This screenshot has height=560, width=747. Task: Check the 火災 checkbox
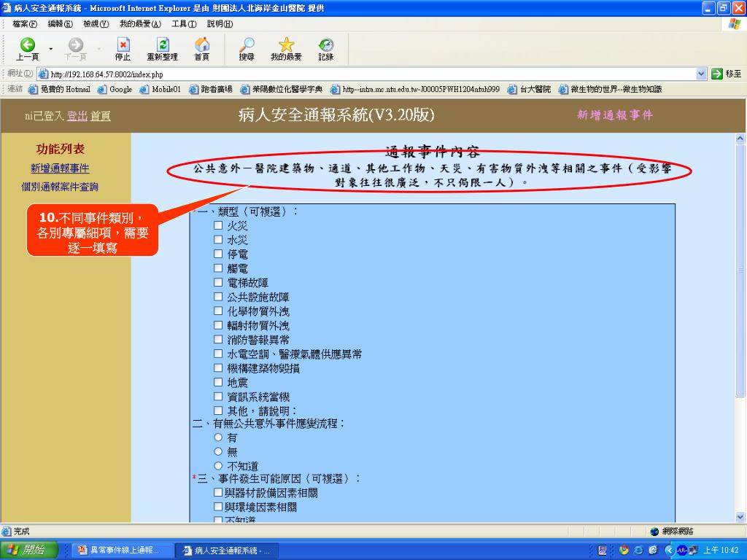tap(218, 225)
